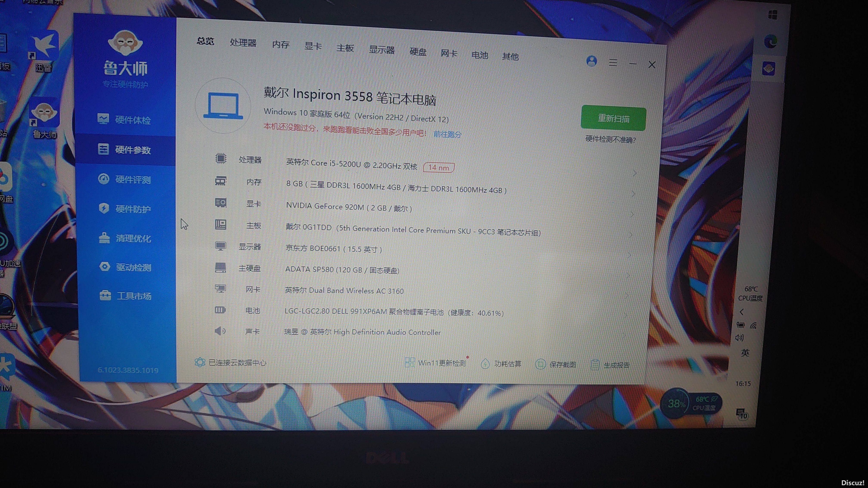Viewport: 868px width, 488px height.
Task: Open 驱动检测 sidebar item
Action: [125, 267]
